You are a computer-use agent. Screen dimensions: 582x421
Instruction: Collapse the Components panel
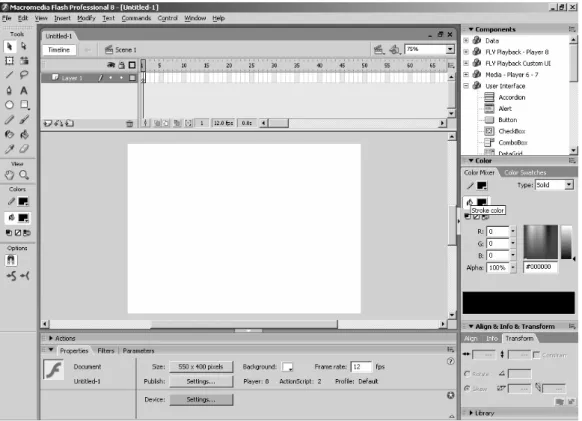click(x=471, y=29)
